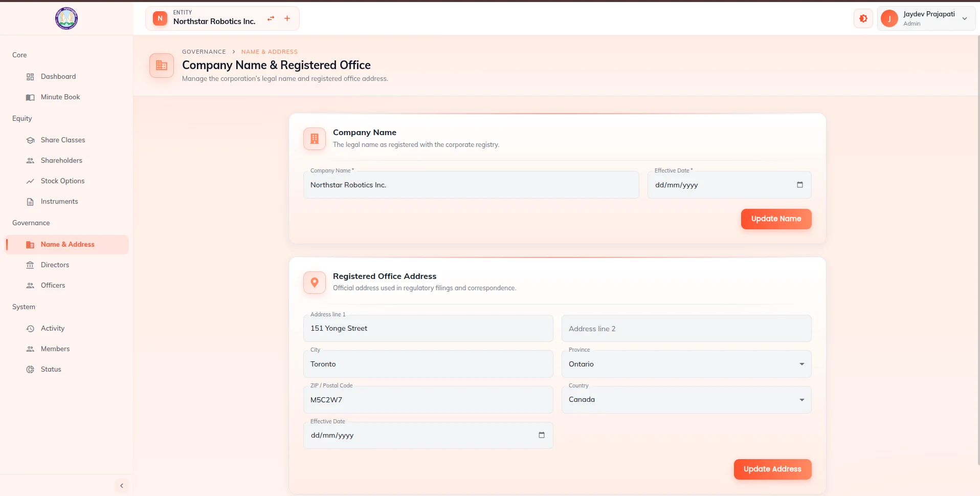
Task: Focus the Address line 2 field
Action: pos(686,329)
